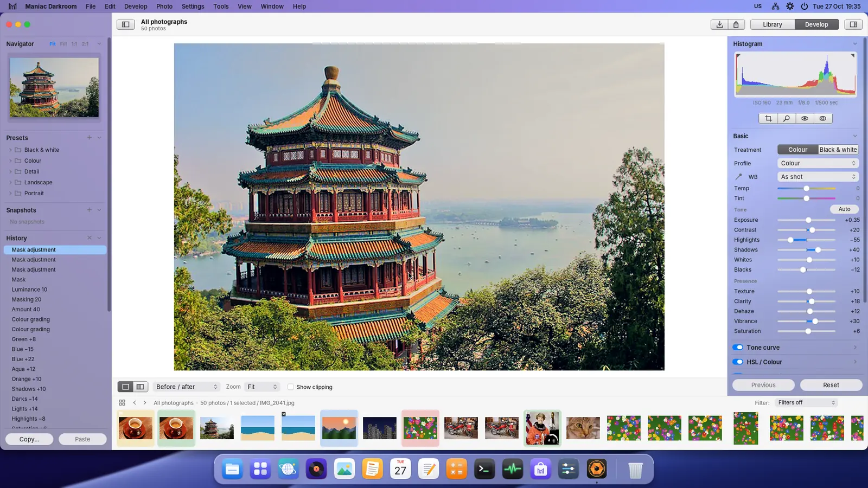
Task: Switch to Library module
Action: (773, 24)
